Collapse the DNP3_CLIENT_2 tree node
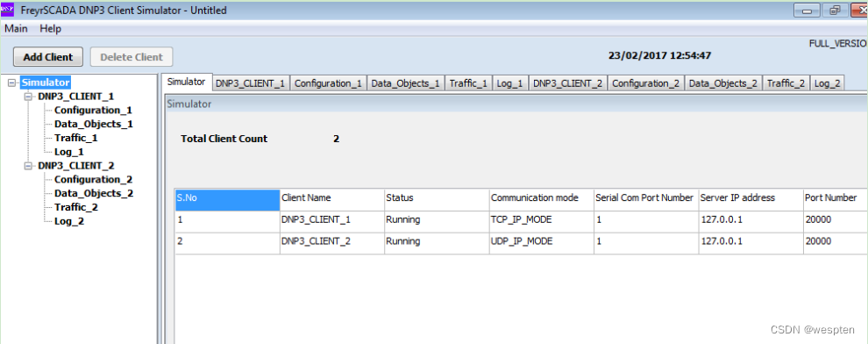868x344 pixels. click(x=28, y=166)
